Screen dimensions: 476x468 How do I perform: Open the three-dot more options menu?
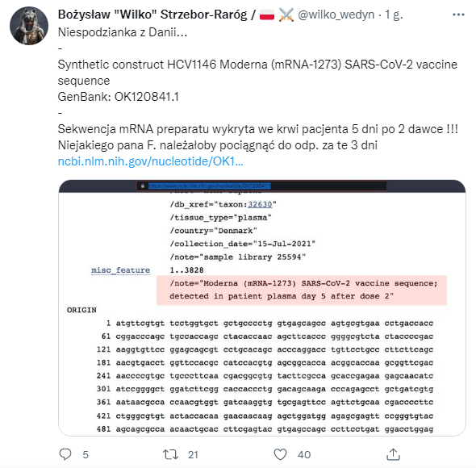[458, 15]
